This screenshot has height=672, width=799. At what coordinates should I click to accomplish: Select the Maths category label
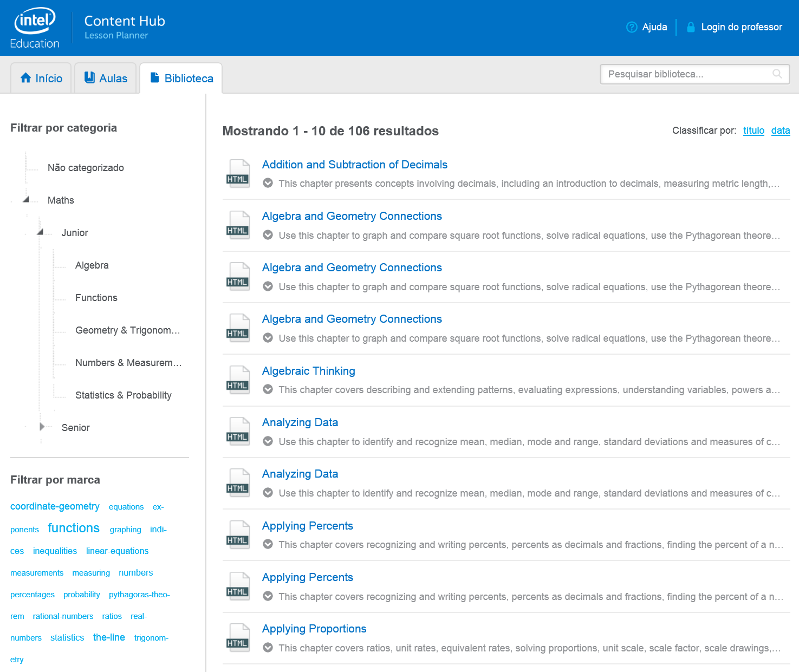61,200
